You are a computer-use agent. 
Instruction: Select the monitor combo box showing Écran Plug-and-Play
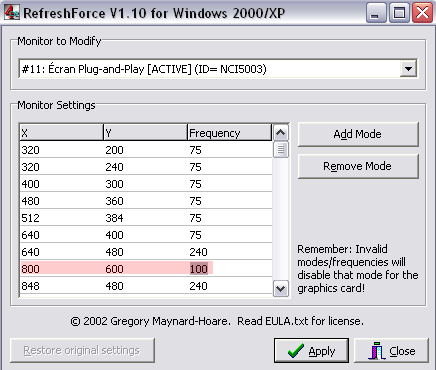click(218, 69)
